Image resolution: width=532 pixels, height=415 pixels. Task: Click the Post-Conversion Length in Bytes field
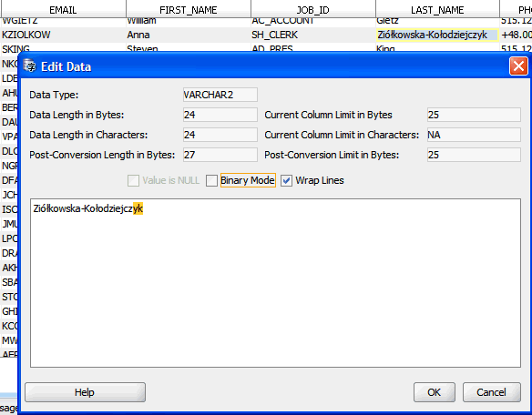pyautogui.click(x=220, y=155)
